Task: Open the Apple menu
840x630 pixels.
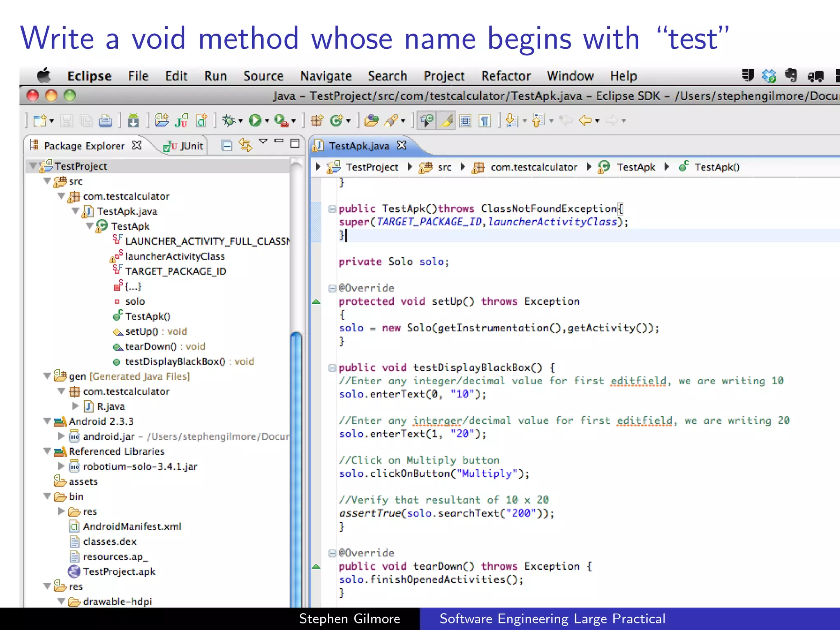Action: click(43, 76)
